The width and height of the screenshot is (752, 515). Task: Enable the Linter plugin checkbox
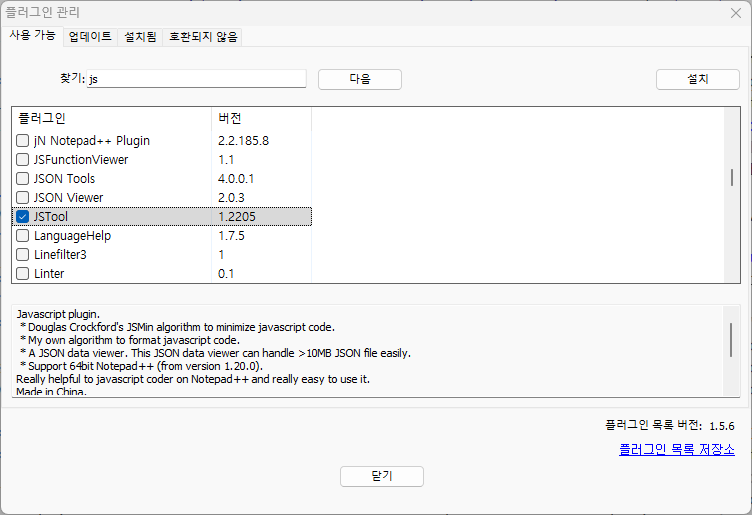coord(23,273)
